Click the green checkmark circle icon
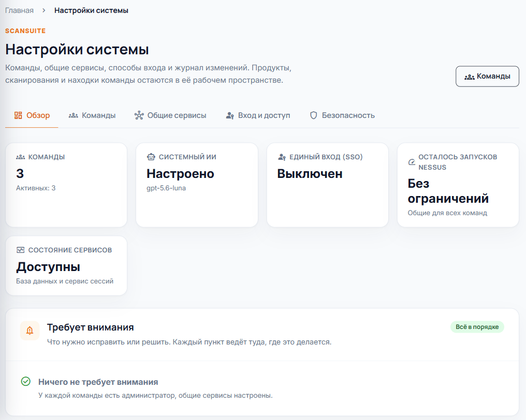526x420 pixels. [x=26, y=381]
